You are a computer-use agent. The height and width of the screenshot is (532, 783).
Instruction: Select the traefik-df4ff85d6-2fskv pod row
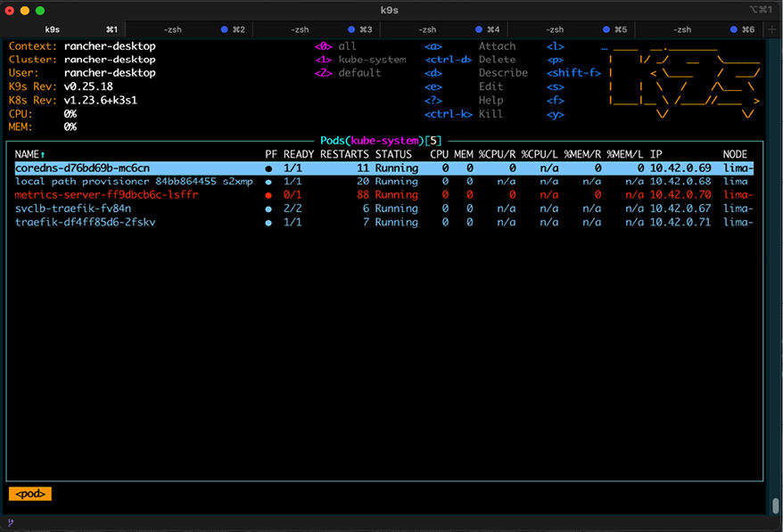coord(383,222)
